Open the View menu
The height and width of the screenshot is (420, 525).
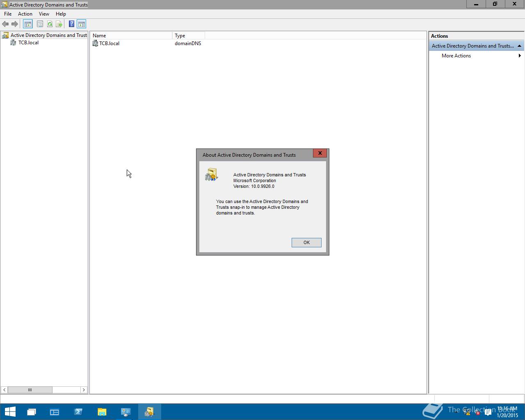click(44, 14)
